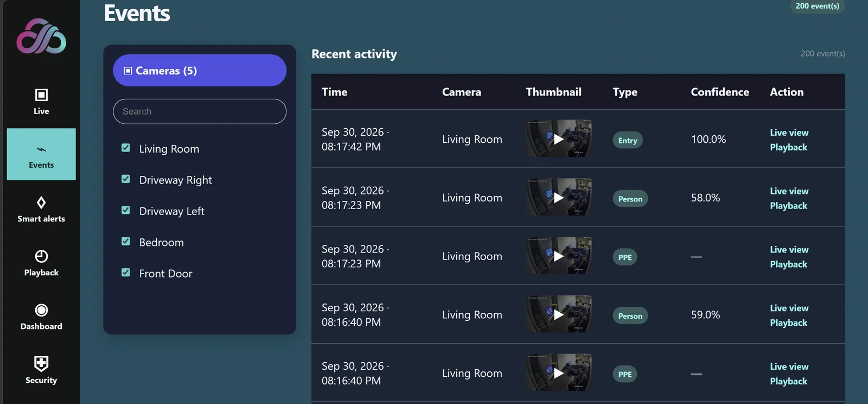
Task: Open Live view for 08:16:40 PM PPE event
Action: tap(789, 367)
